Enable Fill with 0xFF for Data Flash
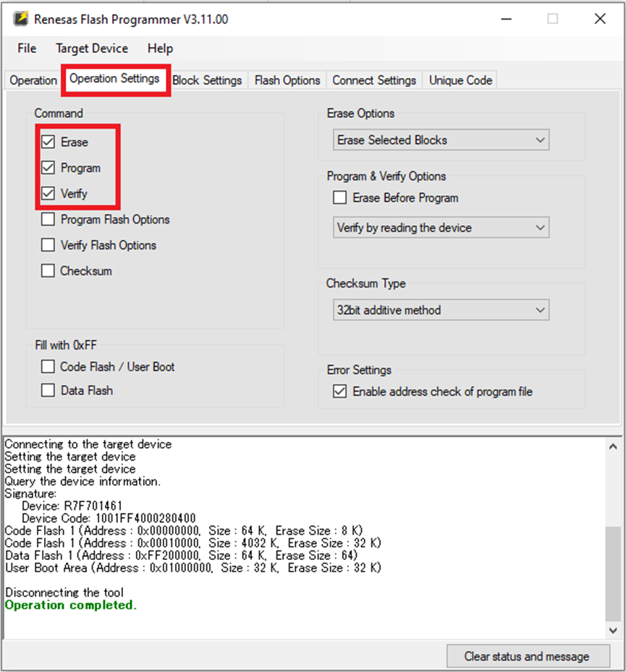Image resolution: width=626 pixels, height=672 pixels. tap(48, 390)
